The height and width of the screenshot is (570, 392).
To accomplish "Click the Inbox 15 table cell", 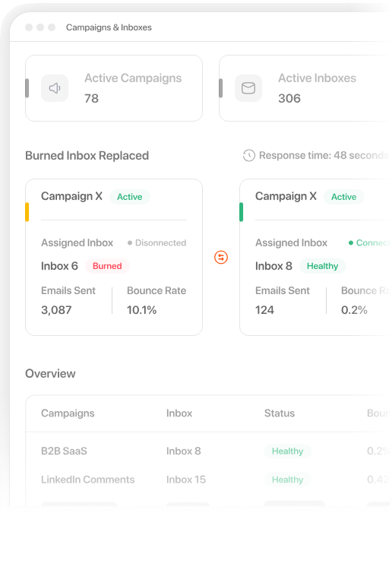I will 186,480.
